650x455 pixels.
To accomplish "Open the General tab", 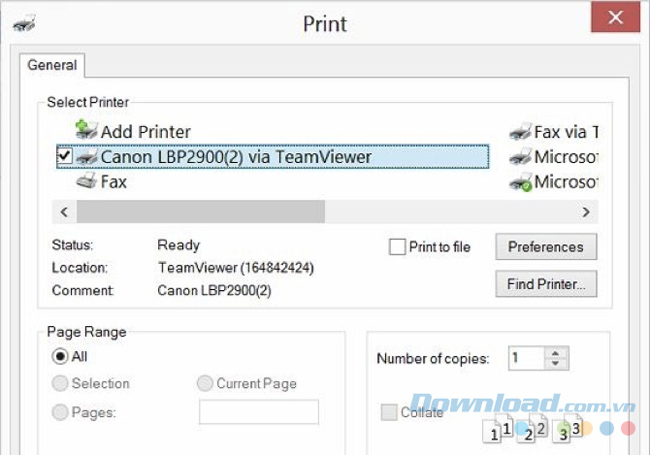I will click(52, 65).
